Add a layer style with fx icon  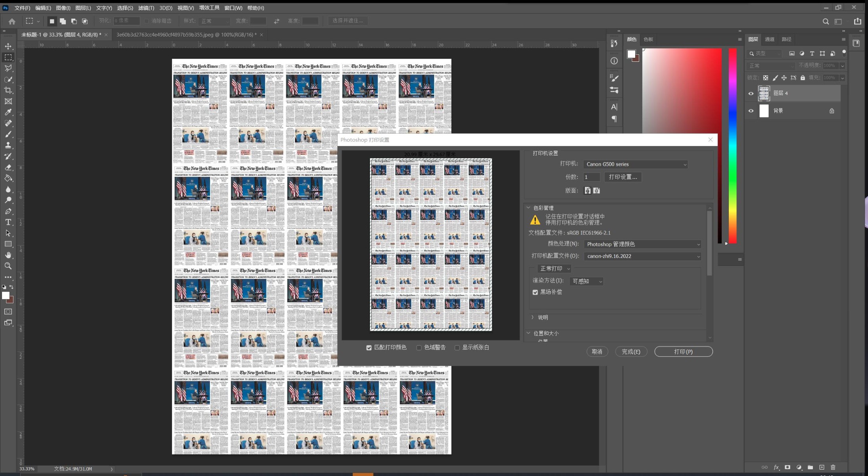pos(776,468)
